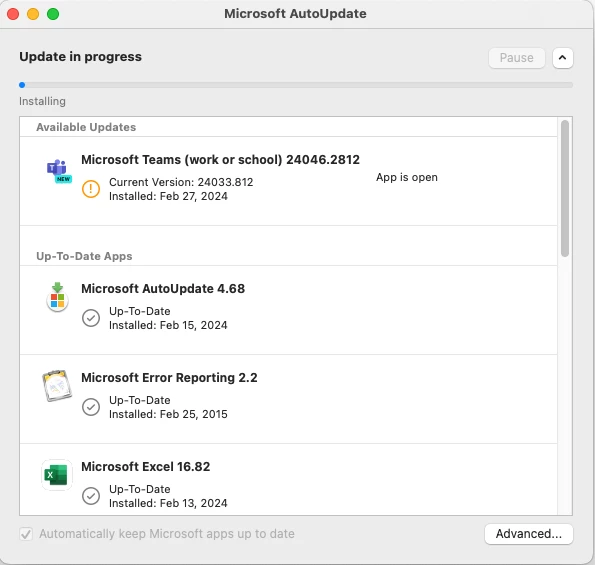Click the vertical scrollbar of the apps list
595x565 pixels.
[x=565, y=188]
